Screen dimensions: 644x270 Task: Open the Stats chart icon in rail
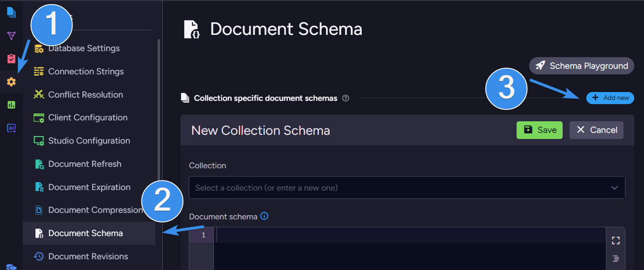[11, 105]
